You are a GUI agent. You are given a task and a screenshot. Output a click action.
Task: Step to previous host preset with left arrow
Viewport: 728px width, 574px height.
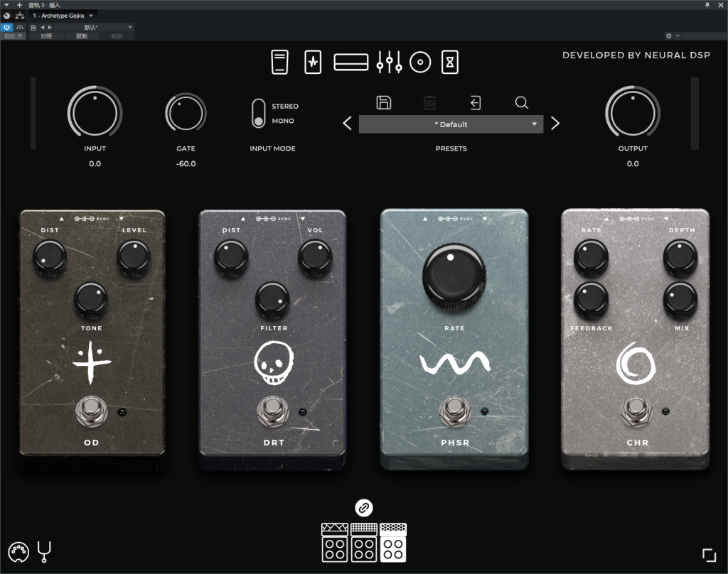(x=42, y=28)
